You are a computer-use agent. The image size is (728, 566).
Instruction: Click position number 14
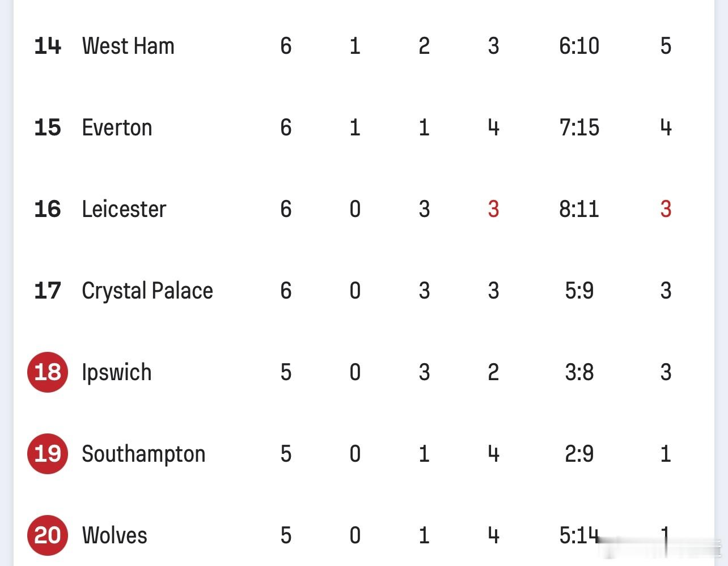[48, 46]
